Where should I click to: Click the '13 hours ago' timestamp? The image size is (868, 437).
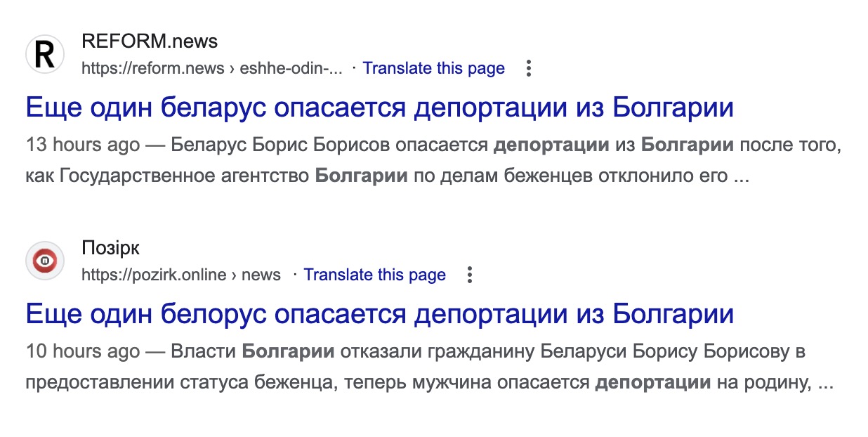pos(83,145)
